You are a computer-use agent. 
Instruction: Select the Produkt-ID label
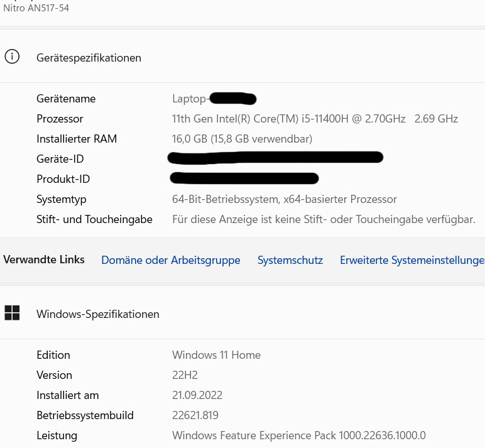tap(63, 179)
